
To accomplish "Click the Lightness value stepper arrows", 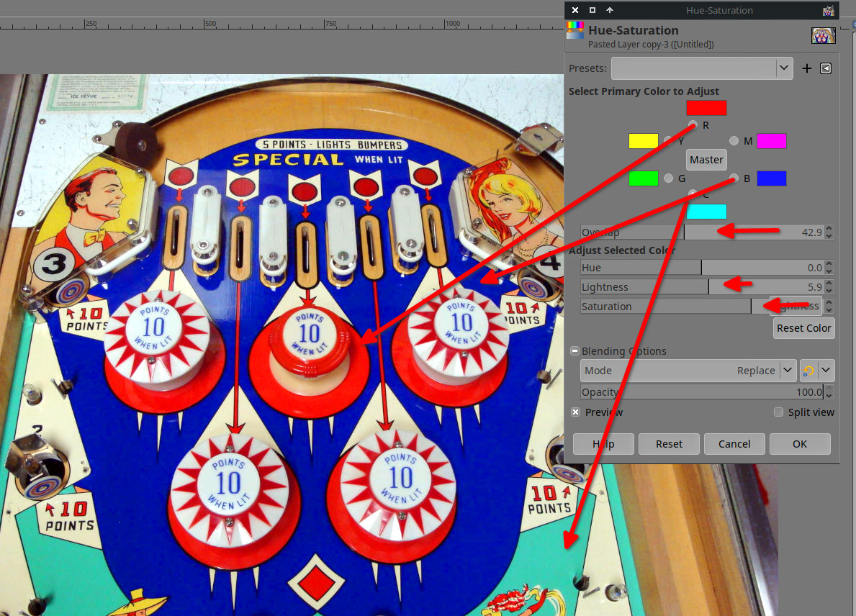I will [x=829, y=287].
